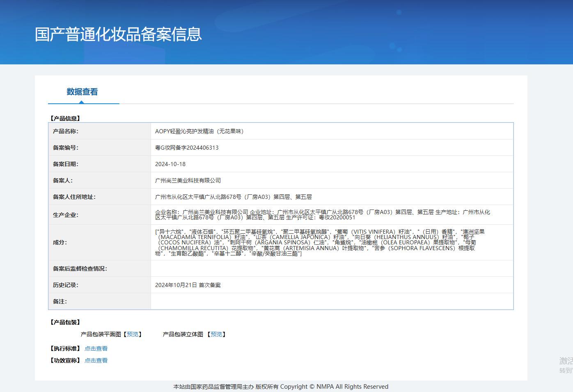Click the filing date 2024-10-18
Screen dimensions: 573x392
[x=170, y=164]
